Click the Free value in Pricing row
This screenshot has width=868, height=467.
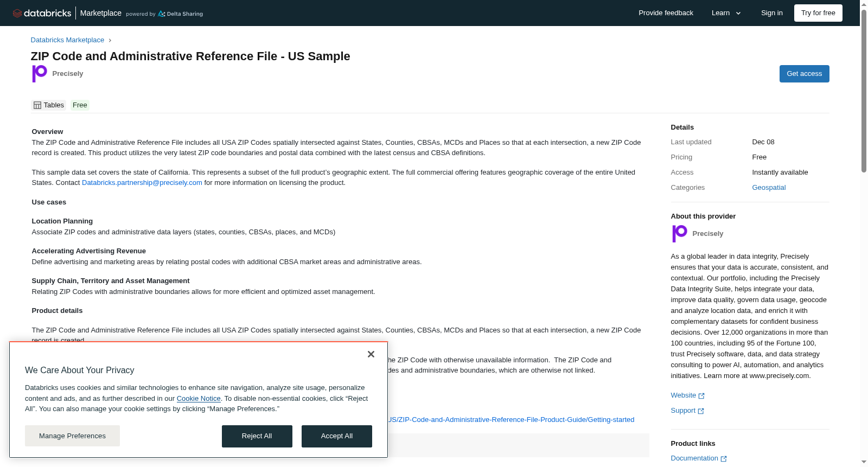(x=759, y=157)
